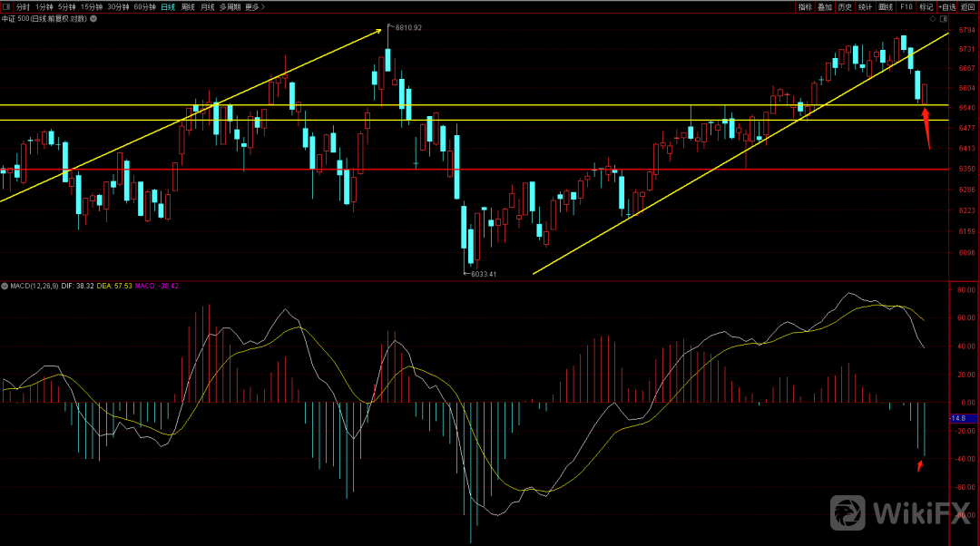Click the panel layout icon at top-left
This screenshot has height=546, width=980.
tap(5, 6)
